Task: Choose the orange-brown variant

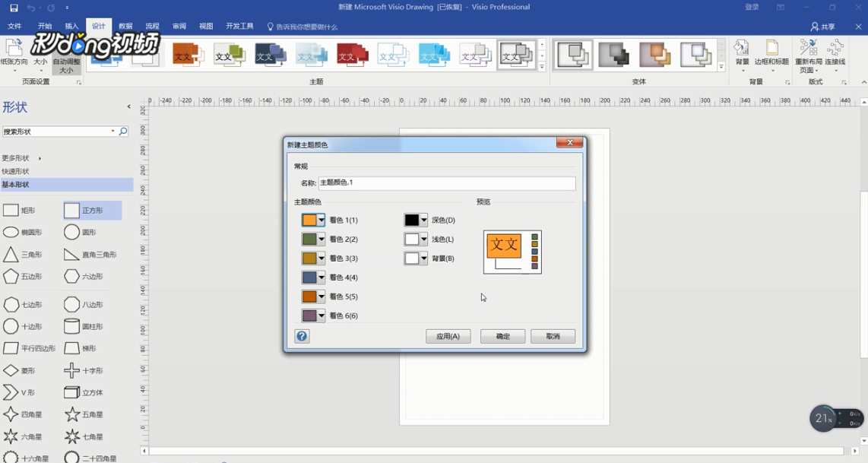Action: click(655, 55)
